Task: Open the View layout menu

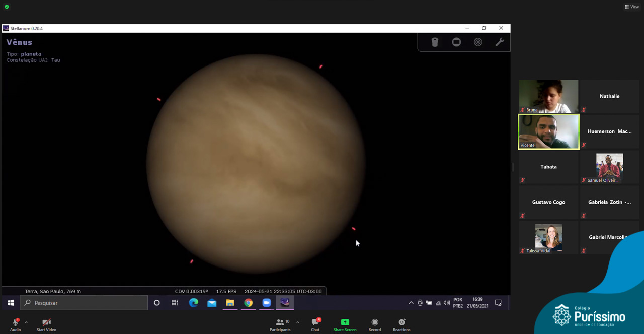Action: click(631, 7)
